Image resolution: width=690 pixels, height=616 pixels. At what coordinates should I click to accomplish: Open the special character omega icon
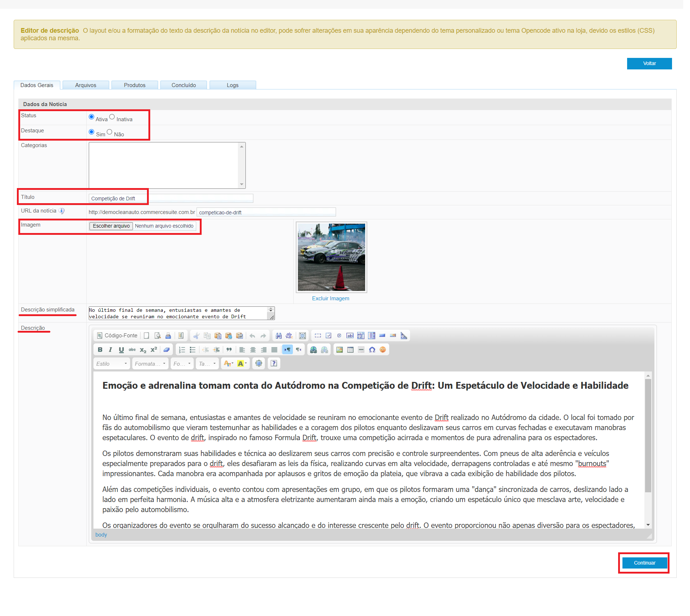pos(372,350)
